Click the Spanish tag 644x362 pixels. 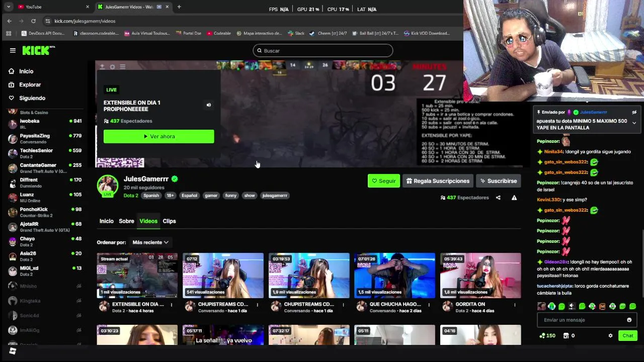[151, 196]
